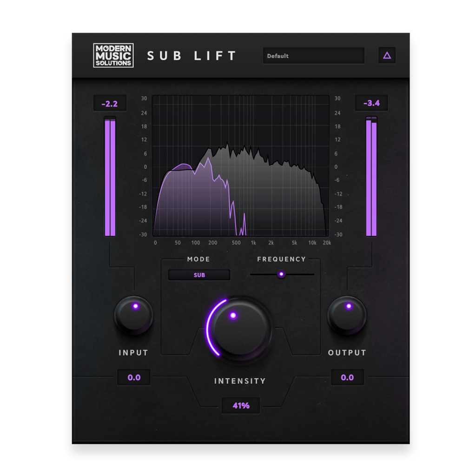Click the left input level meter
This screenshot has height=476, width=476.
click(110, 177)
